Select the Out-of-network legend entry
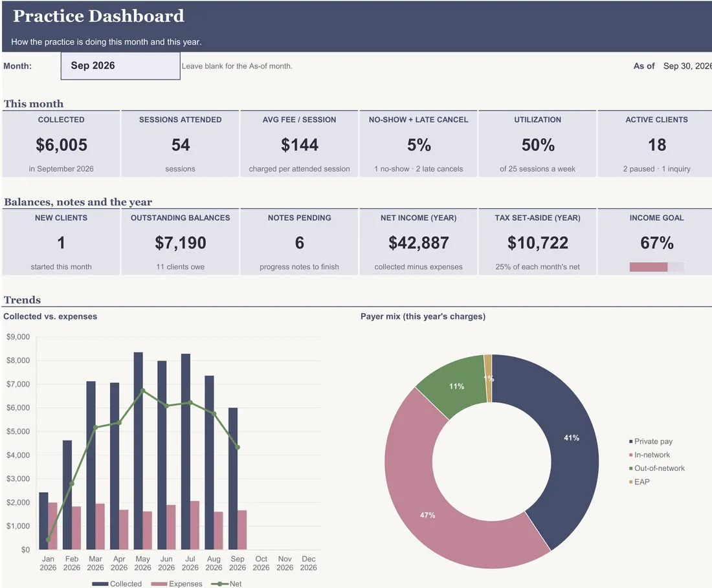Viewport: 712px width, 588px height. click(656, 468)
